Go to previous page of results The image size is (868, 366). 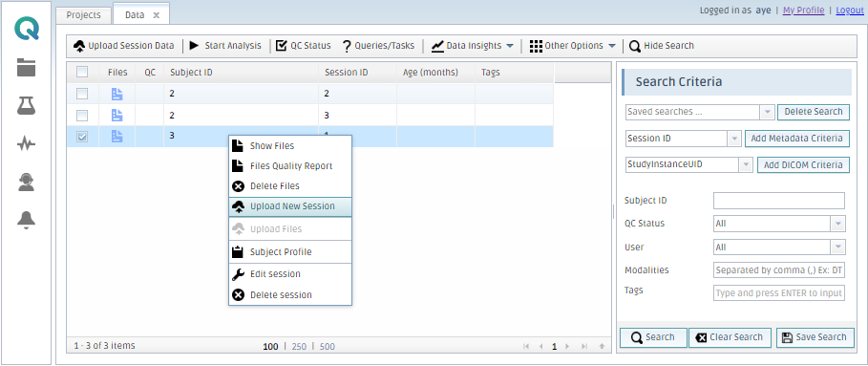540,347
